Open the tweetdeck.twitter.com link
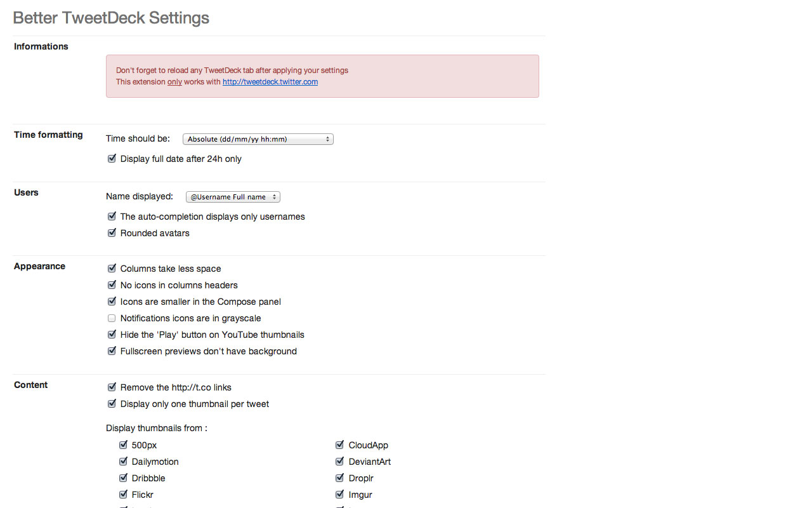 [x=270, y=82]
